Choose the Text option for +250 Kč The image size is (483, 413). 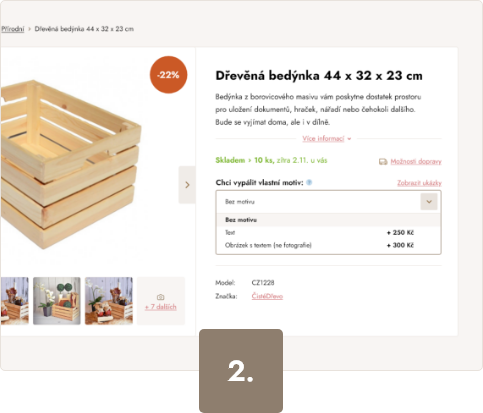328,233
